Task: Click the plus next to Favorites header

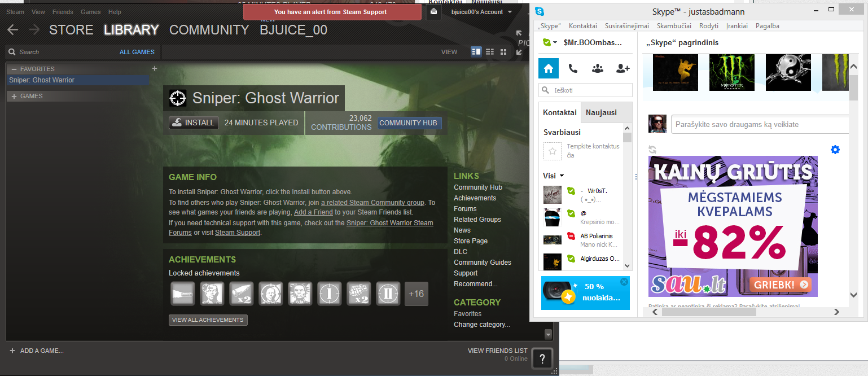Action: 155,69
